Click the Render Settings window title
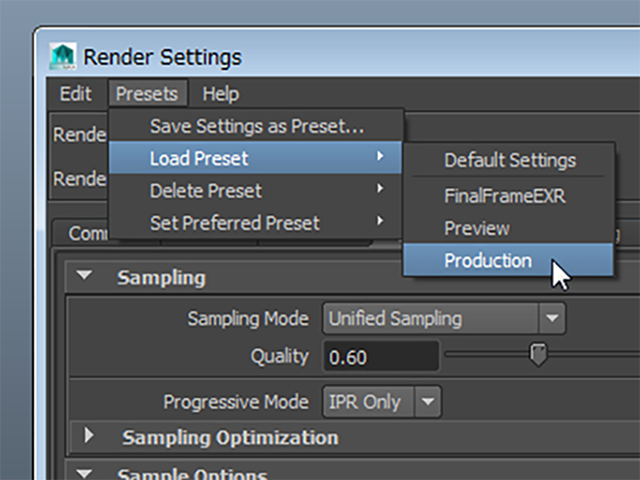The image size is (640, 480). click(162, 57)
